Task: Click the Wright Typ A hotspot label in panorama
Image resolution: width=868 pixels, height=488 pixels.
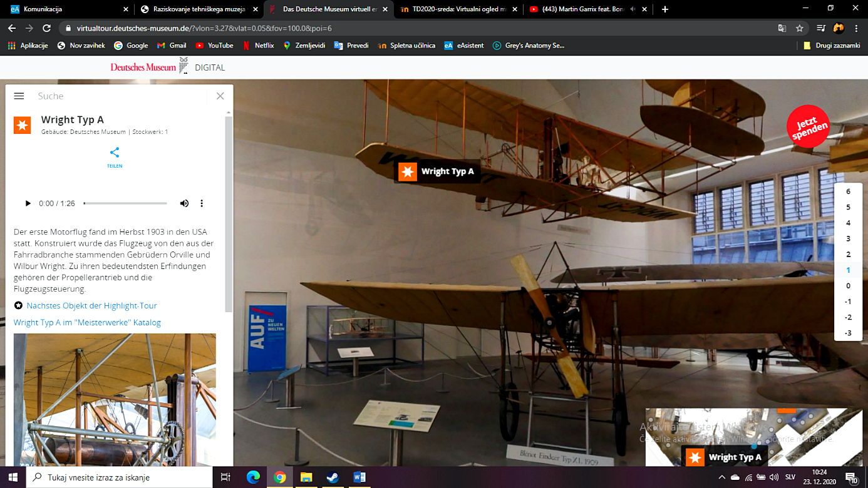Action: [437, 171]
